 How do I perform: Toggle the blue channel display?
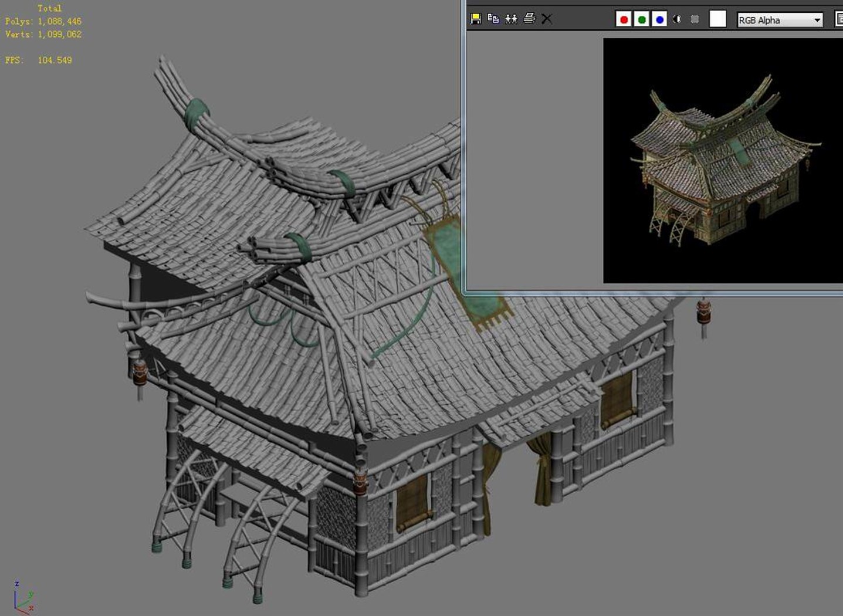(659, 19)
